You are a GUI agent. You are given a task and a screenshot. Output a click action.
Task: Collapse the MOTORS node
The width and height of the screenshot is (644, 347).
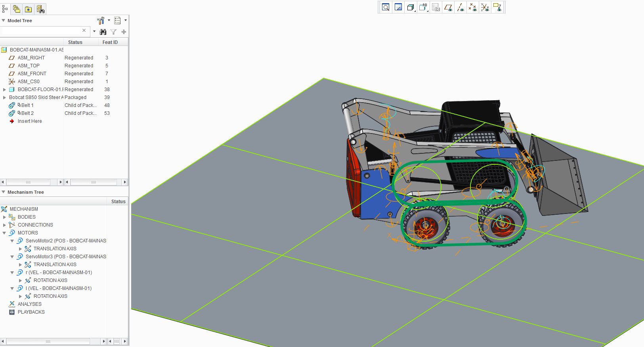4,233
